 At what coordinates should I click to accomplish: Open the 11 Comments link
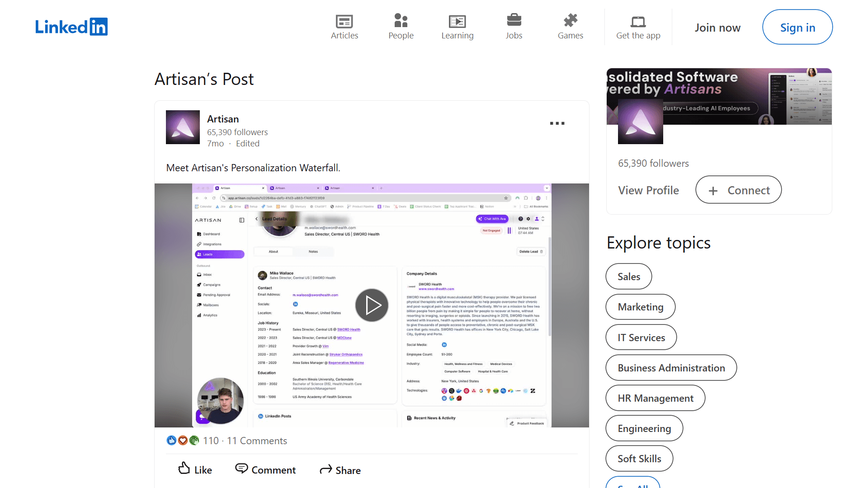(257, 441)
